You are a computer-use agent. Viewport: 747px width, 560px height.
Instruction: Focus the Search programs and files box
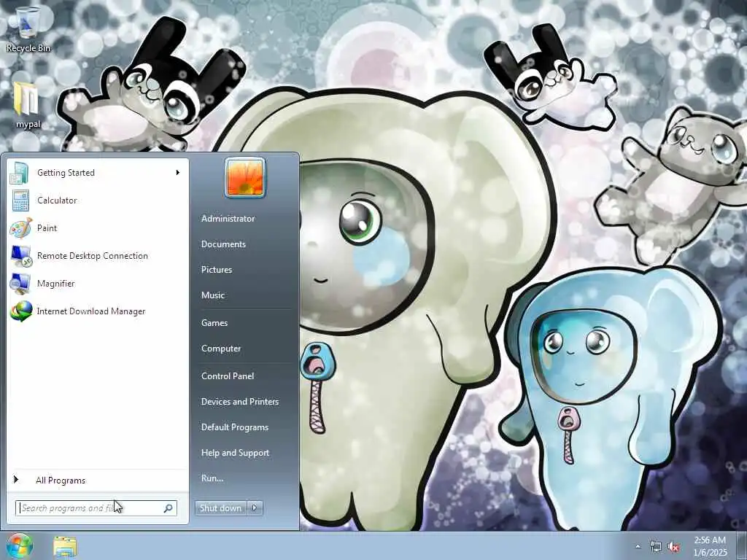pos(96,508)
